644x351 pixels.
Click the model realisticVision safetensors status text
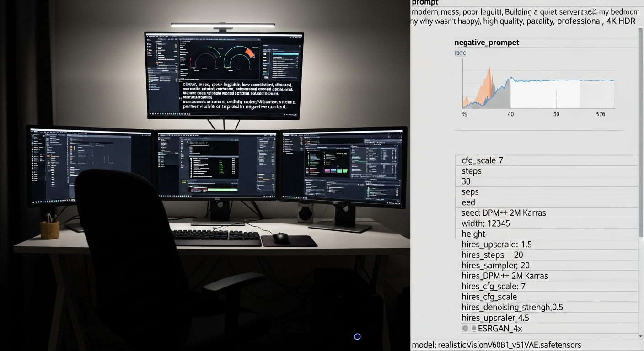pos(496,345)
